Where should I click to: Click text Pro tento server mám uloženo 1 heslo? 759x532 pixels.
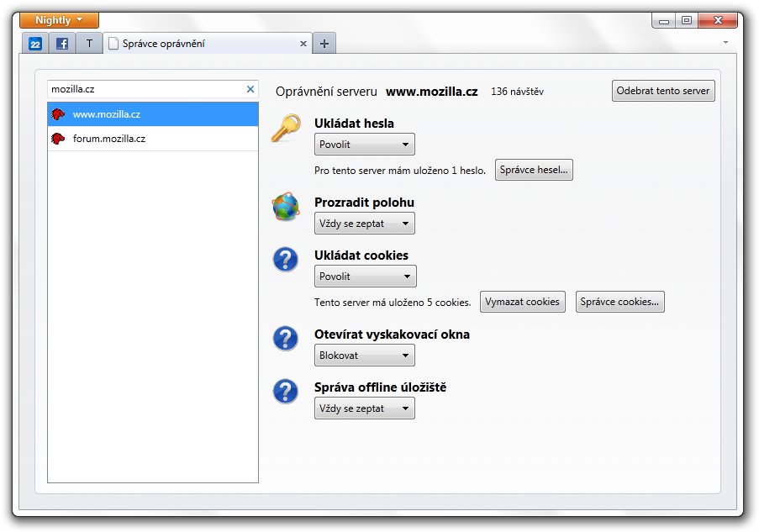coord(400,171)
